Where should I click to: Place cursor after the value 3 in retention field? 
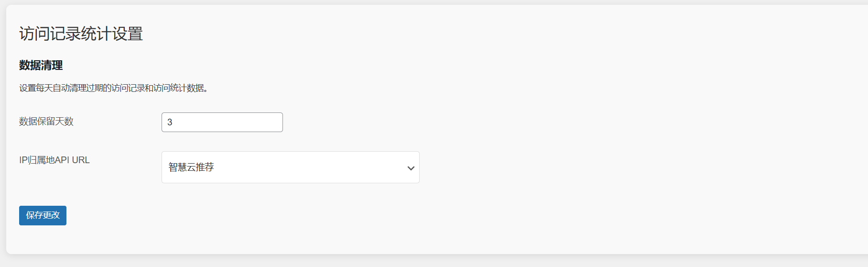[x=174, y=122]
